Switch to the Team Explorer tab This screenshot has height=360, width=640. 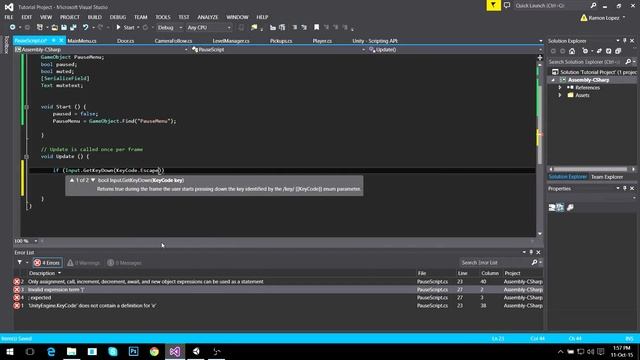point(607,177)
